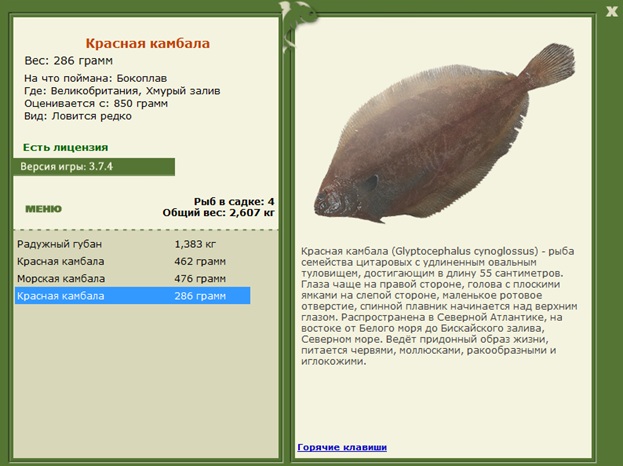Click the Glyptocephalus cynoglossus description paragraph
623x466 pixels.
click(439, 306)
